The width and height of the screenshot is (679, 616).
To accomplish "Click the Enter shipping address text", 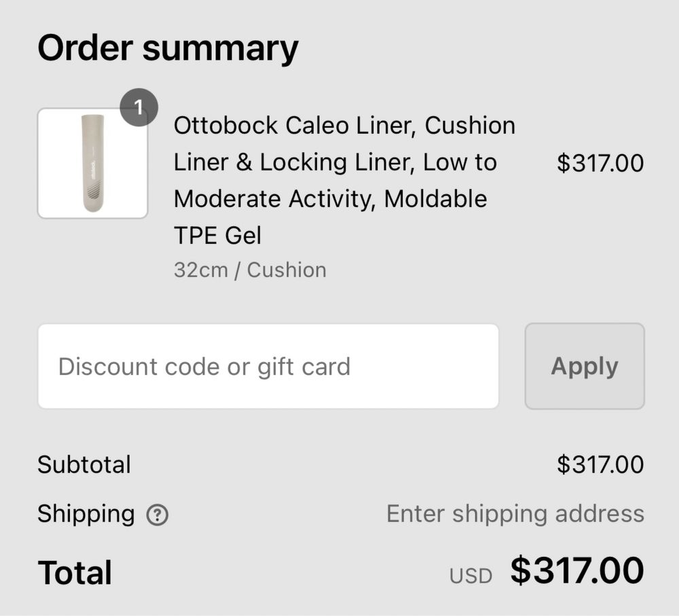I will tap(515, 513).
